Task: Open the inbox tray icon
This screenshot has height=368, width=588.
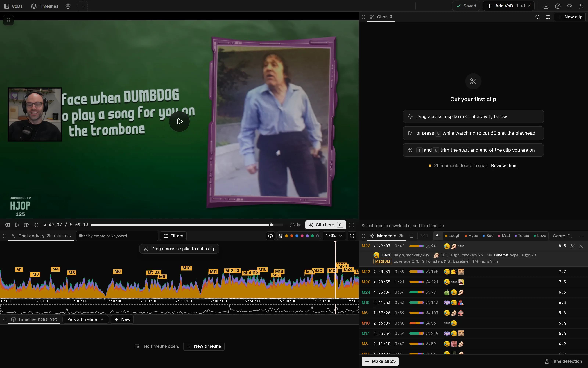Action: (570, 6)
